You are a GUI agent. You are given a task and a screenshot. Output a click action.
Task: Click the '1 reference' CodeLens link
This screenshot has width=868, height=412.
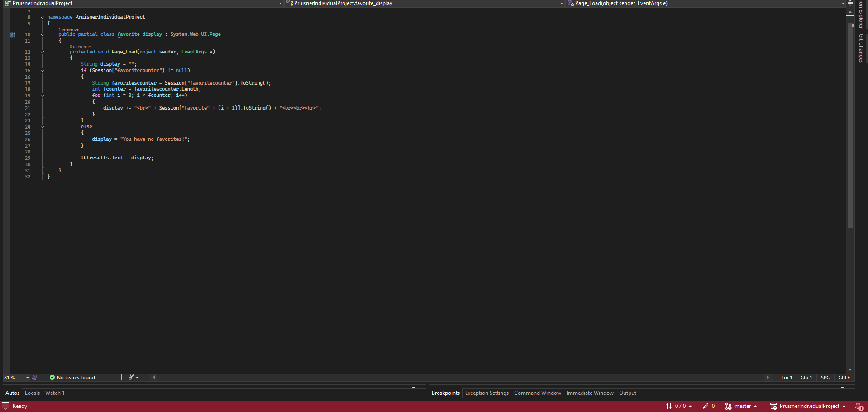pos(68,29)
